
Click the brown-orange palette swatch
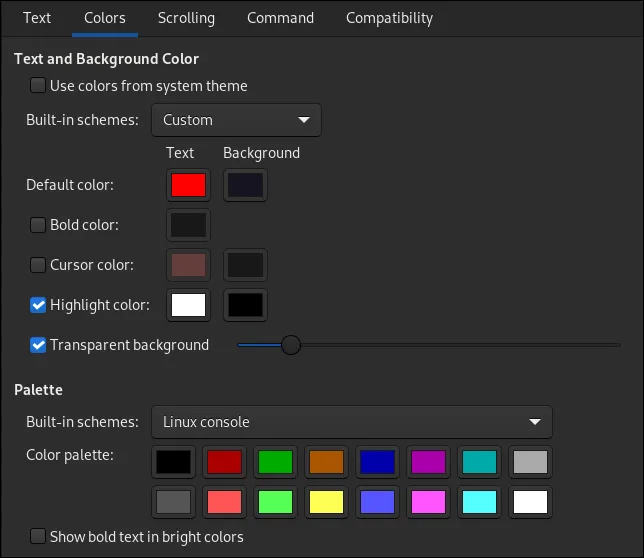coord(326,462)
